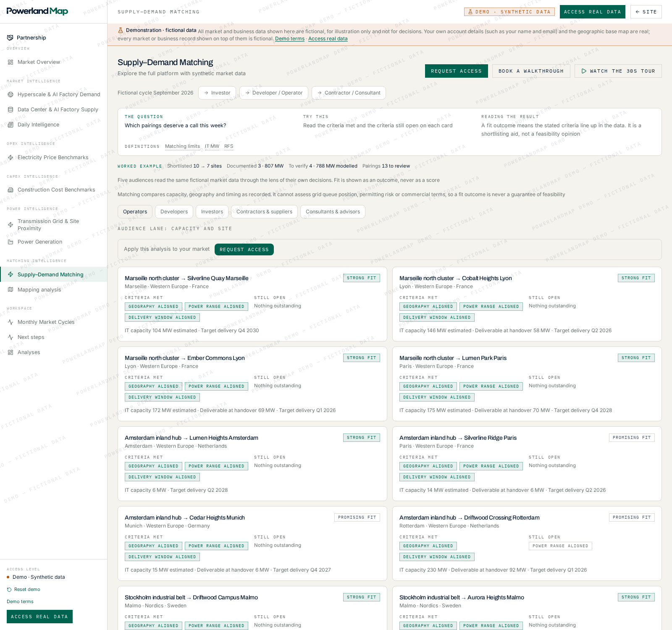Open the Contractors & suppliers tab
This screenshot has height=630, width=672.
point(264,212)
